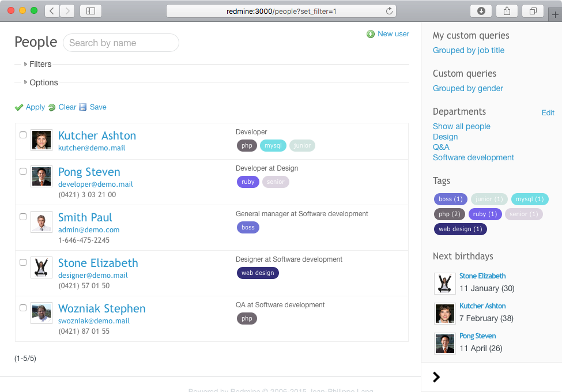The image size is (562, 392).
Task: Select the Smith Paul checkbox
Action: pyautogui.click(x=23, y=217)
